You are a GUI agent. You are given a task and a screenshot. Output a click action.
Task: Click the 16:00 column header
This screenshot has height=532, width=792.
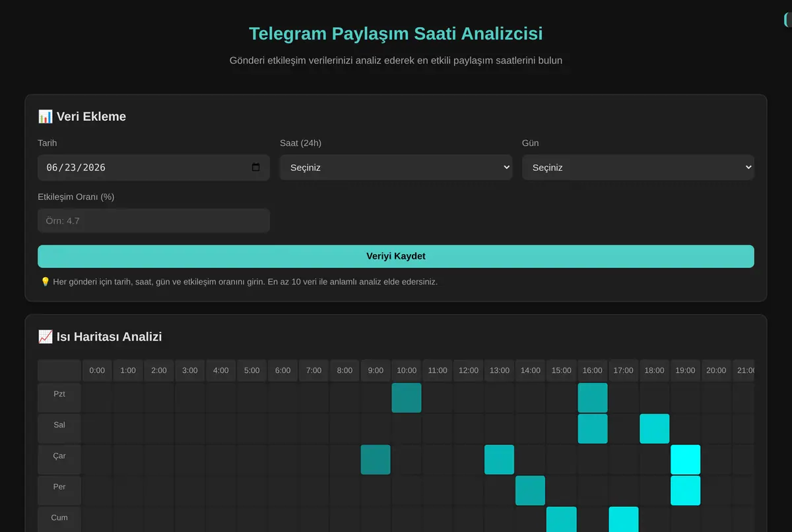pyautogui.click(x=593, y=370)
